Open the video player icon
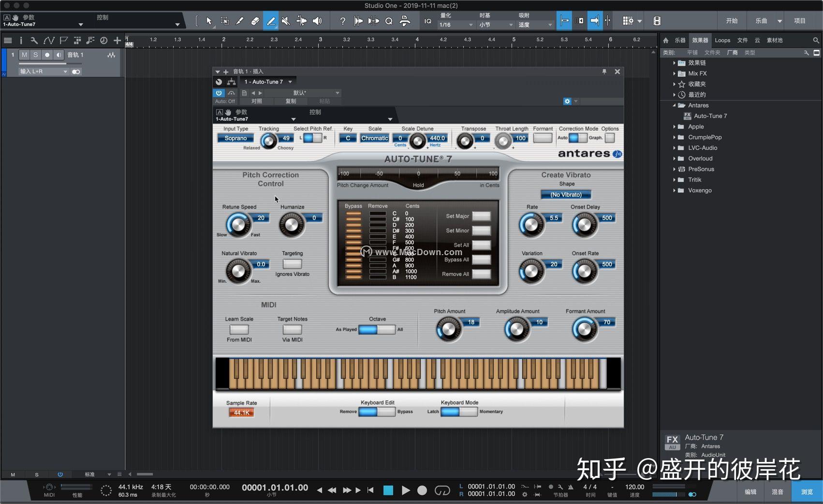The height and width of the screenshot is (504, 823). (x=657, y=21)
